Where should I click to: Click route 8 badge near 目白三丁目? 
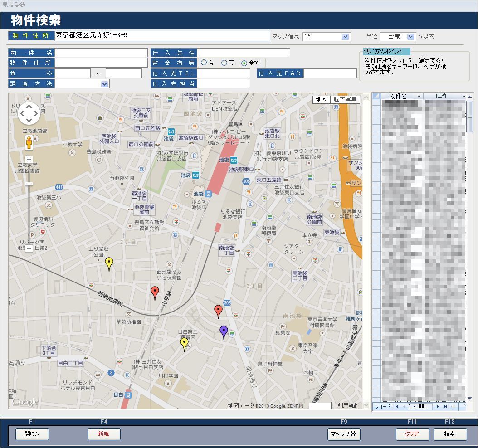pyautogui.click(x=111, y=372)
